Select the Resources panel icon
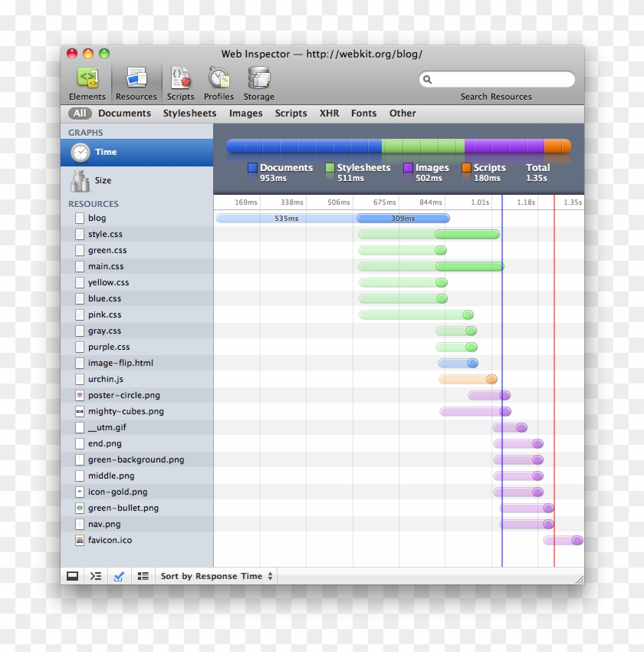This screenshot has width=644, height=652. click(136, 81)
